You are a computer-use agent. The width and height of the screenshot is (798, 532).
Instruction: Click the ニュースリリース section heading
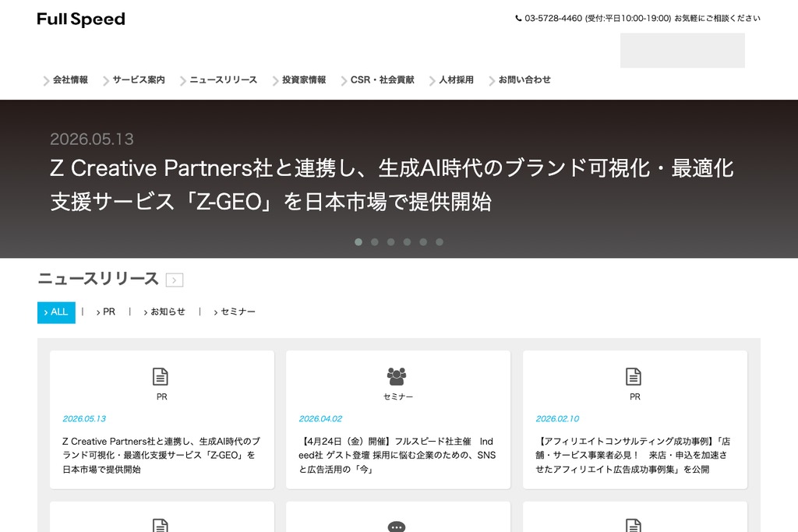pyautogui.click(x=98, y=279)
